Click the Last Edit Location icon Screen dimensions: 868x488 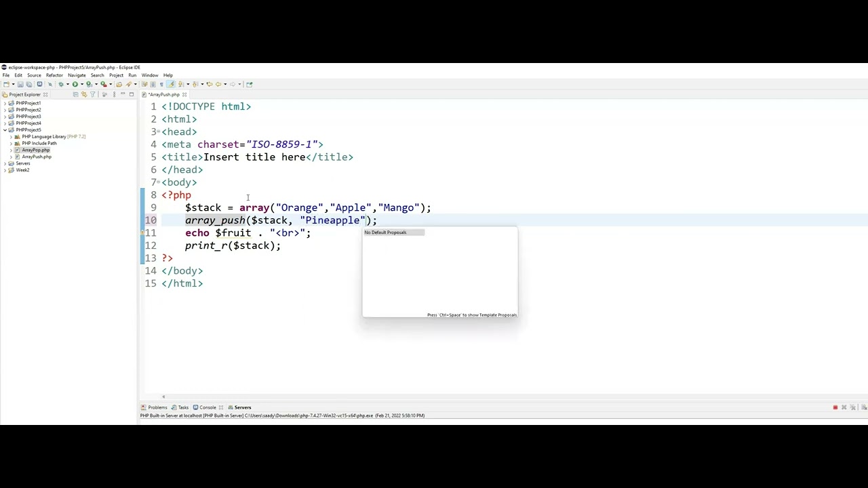click(x=210, y=84)
